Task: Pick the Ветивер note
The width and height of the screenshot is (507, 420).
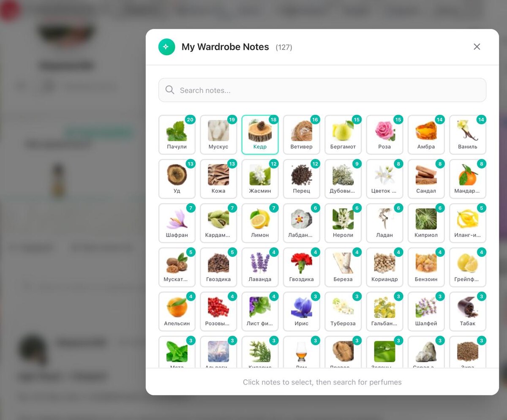Action: [301, 135]
